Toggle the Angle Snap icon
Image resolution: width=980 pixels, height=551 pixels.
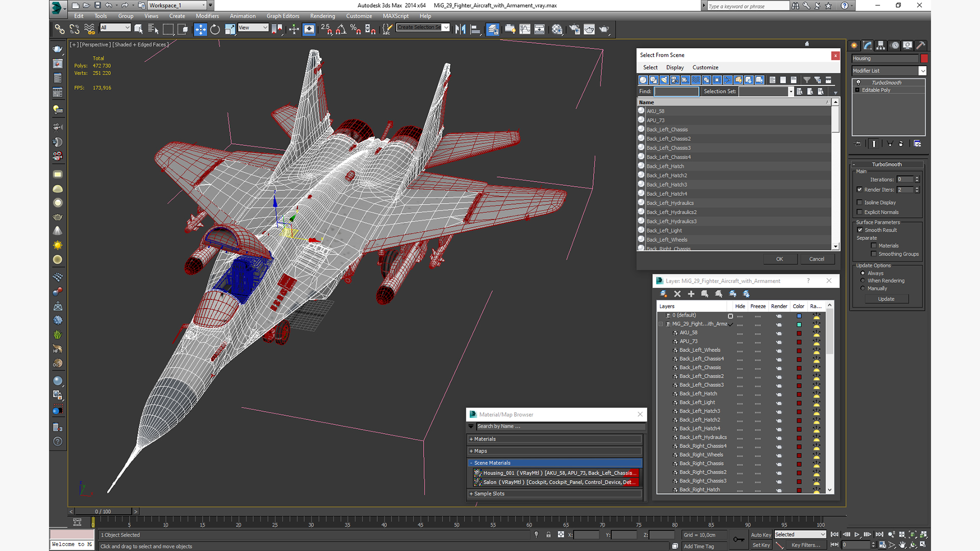point(341,30)
